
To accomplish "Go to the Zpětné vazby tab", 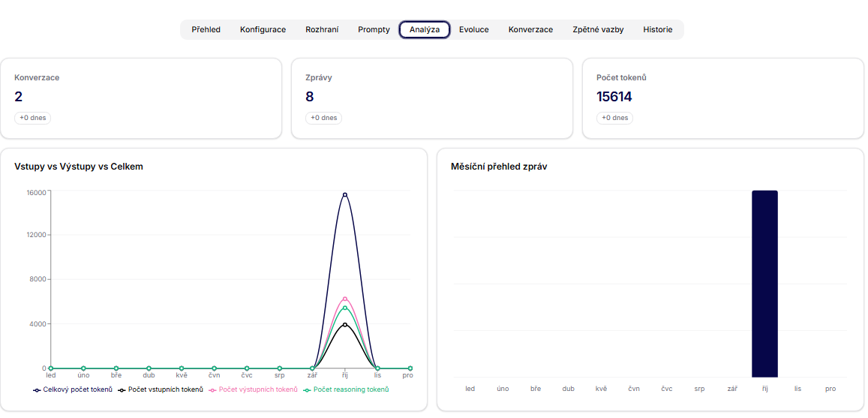I will (598, 30).
